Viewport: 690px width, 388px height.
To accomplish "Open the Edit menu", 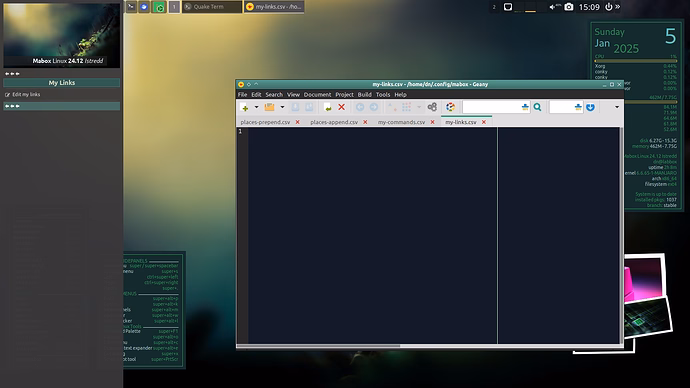I will 256,95.
